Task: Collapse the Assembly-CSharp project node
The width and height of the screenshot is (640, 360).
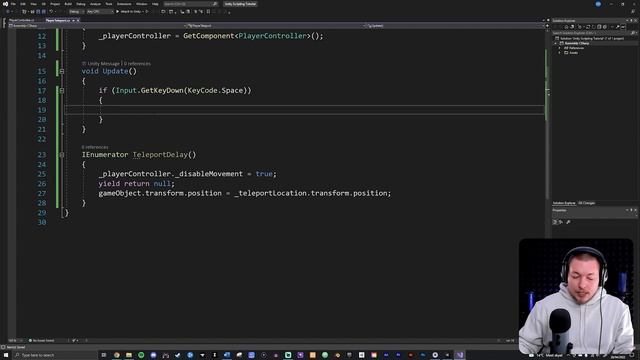Action: click(x=556, y=43)
